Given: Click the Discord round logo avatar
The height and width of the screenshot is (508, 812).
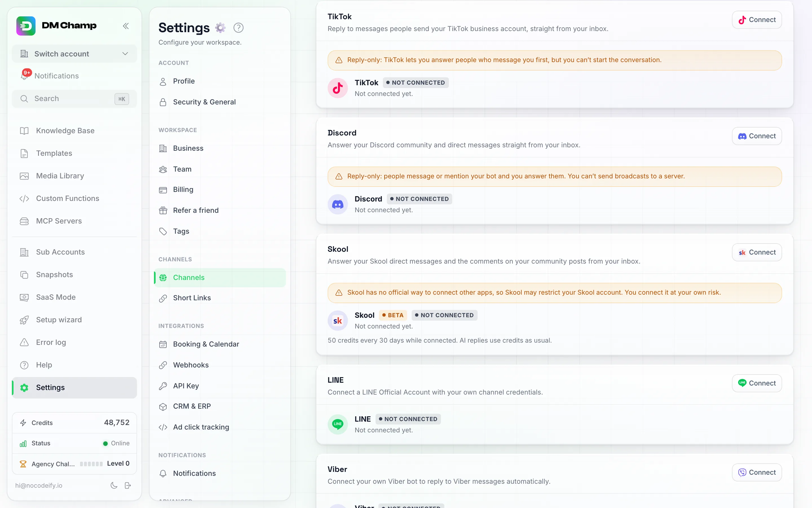Looking at the screenshot, I should click(x=338, y=204).
